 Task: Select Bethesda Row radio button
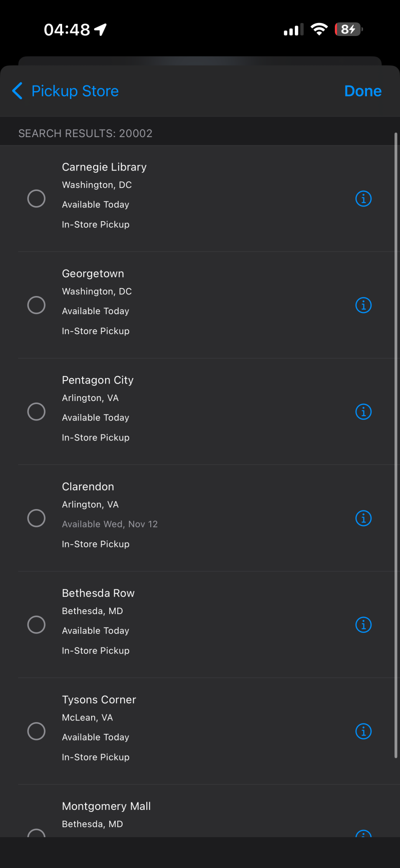36,625
